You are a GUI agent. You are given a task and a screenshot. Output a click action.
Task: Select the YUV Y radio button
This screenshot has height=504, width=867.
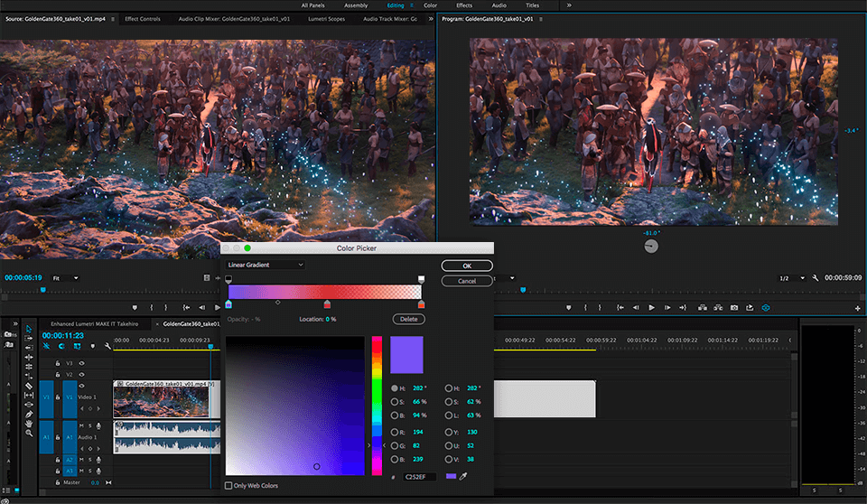coord(449,432)
